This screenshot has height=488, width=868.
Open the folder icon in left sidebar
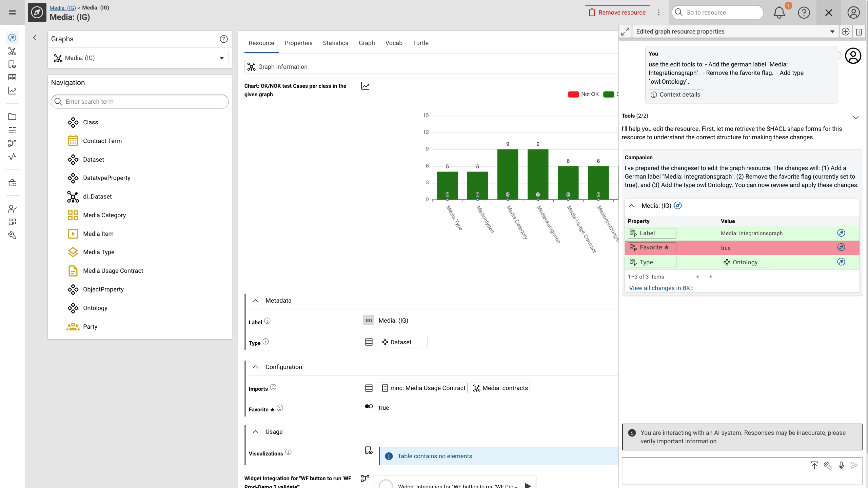pyautogui.click(x=12, y=117)
